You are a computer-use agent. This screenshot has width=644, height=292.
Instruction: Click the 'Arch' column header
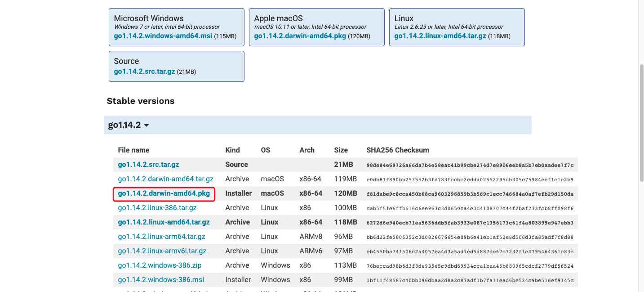(x=307, y=150)
